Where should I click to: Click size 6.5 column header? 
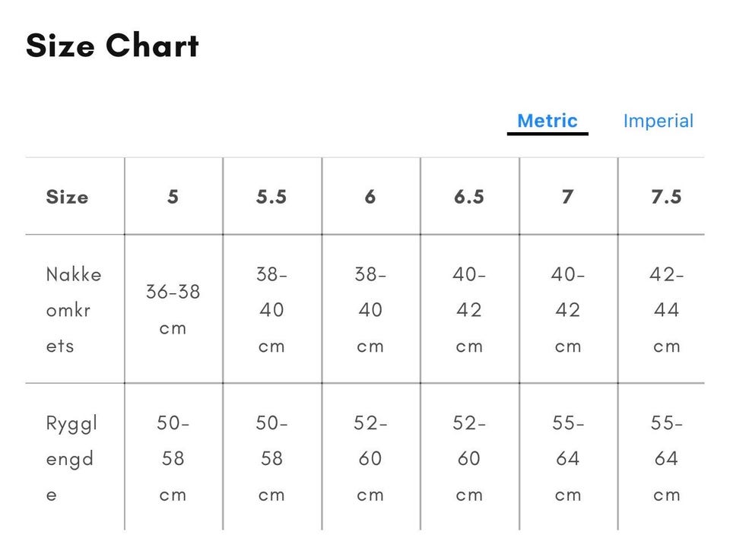click(469, 197)
